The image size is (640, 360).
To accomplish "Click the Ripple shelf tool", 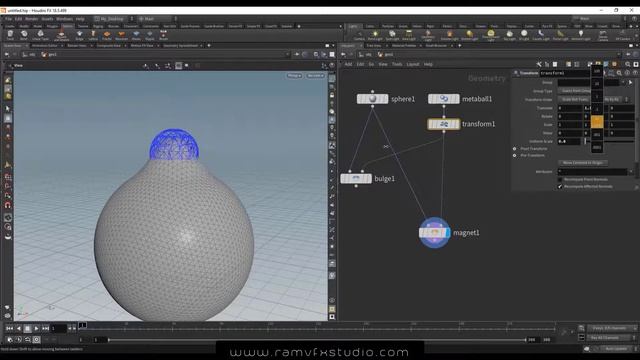I will pos(150,35).
